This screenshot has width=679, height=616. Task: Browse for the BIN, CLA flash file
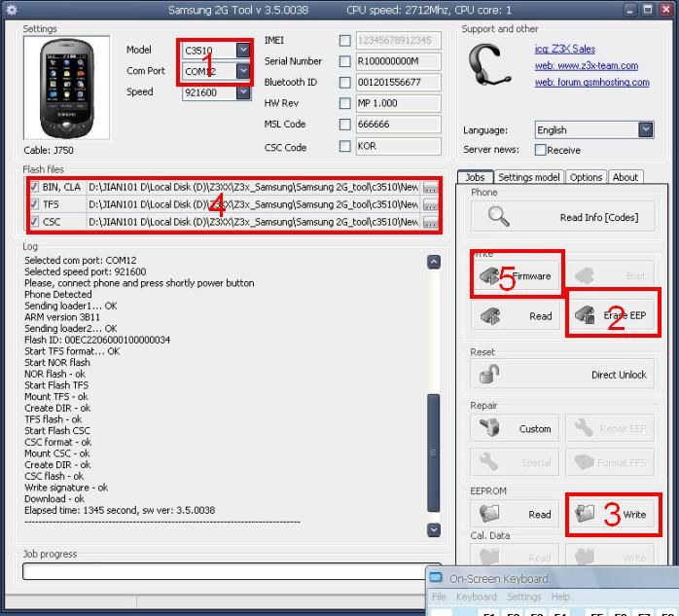(x=430, y=187)
